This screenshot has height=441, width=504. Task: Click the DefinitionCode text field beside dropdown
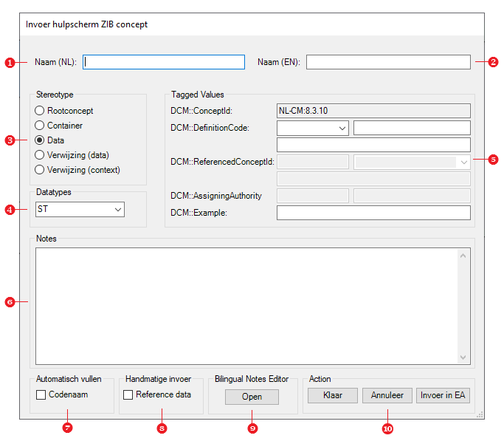coord(412,128)
